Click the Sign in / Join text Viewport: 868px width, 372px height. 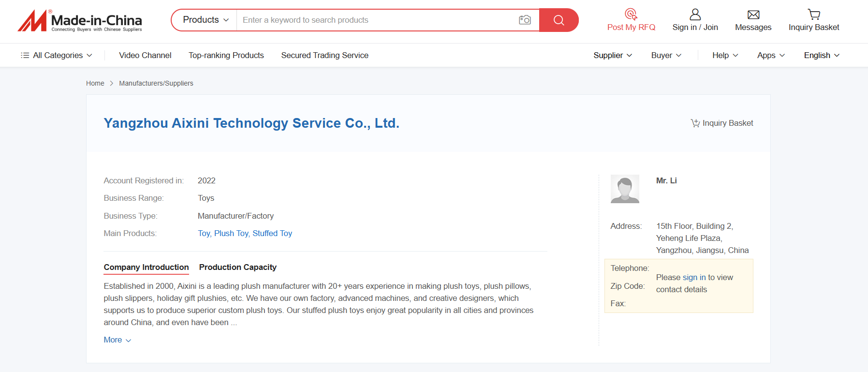pyautogui.click(x=695, y=27)
